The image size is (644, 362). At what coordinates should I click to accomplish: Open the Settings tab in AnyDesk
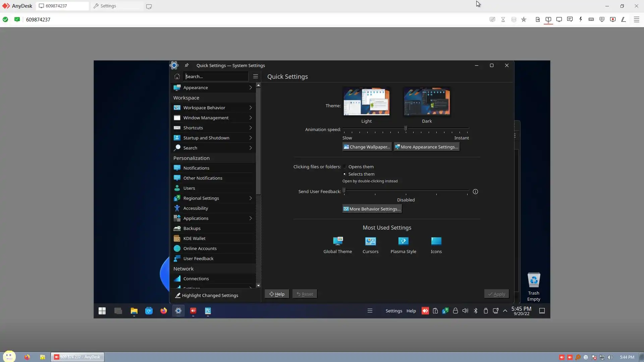click(x=108, y=6)
